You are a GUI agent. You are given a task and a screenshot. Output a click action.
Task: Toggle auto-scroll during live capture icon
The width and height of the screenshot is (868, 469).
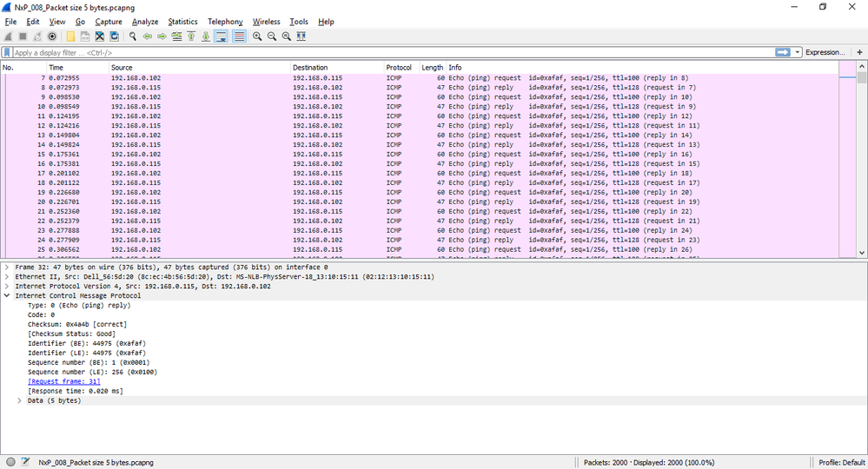tap(221, 36)
